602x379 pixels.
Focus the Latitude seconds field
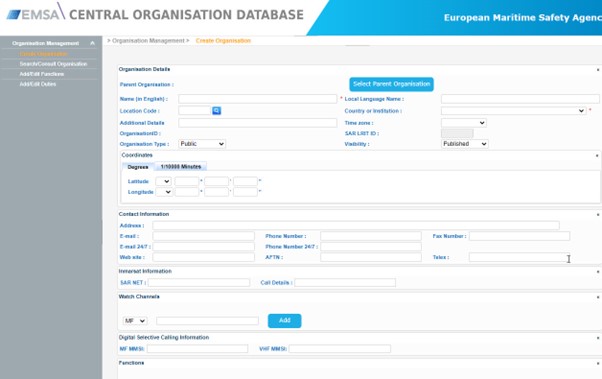[245, 181]
